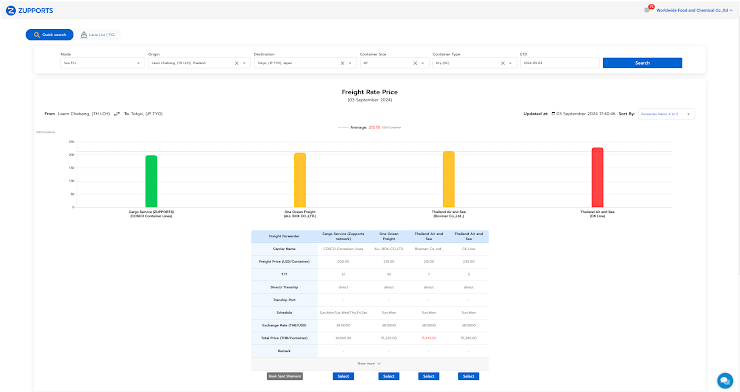Click the calendar icon beside Updated at

point(553,114)
